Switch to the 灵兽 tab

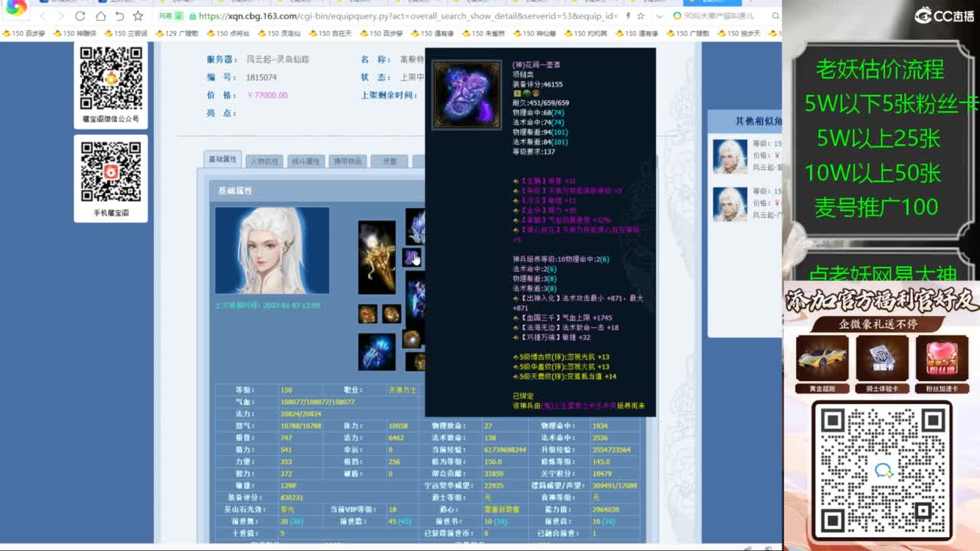tap(389, 161)
